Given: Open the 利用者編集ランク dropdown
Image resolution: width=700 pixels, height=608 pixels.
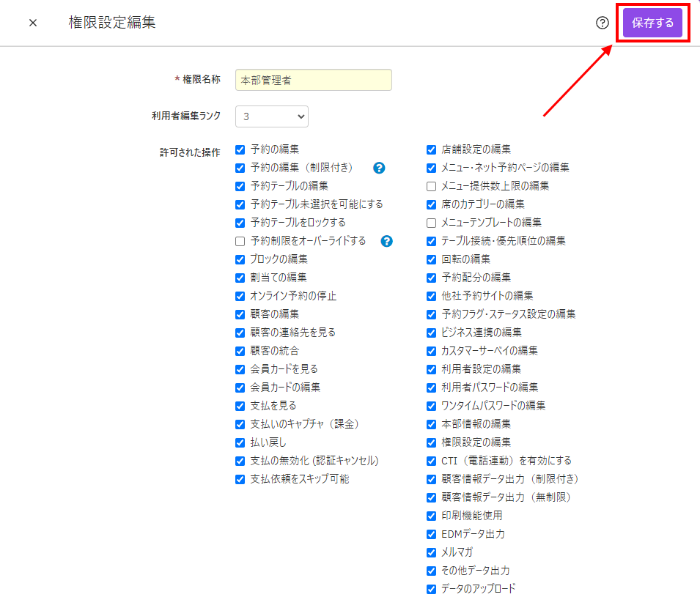Looking at the screenshot, I should click(x=272, y=116).
